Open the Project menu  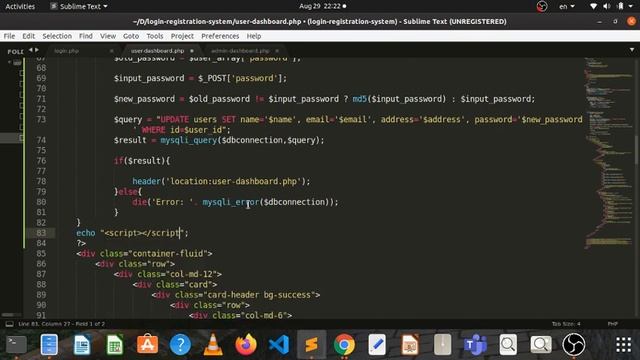(182, 36)
